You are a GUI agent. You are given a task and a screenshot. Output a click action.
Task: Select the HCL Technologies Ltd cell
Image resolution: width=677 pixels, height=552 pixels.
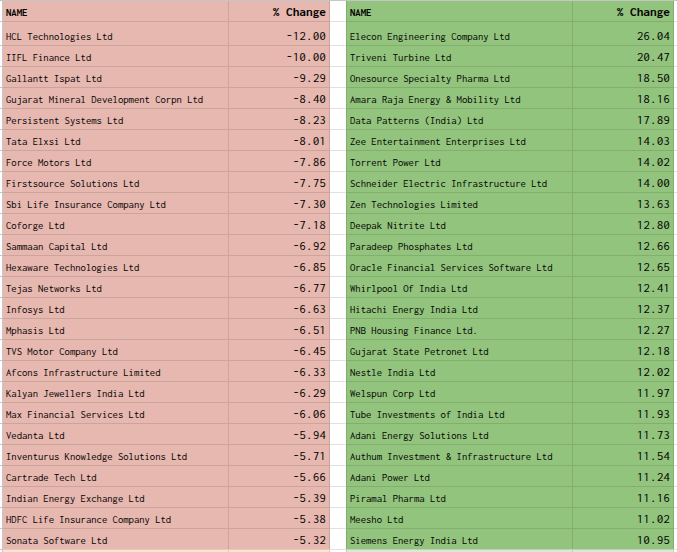coord(115,36)
